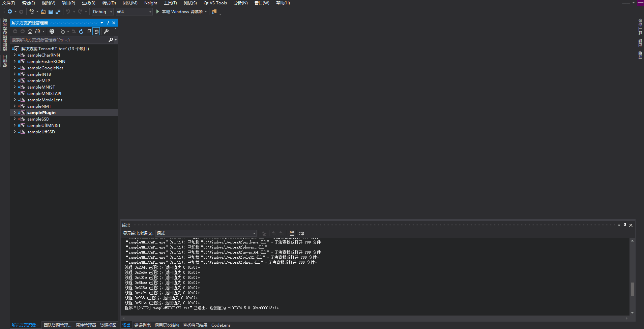The width and height of the screenshot is (644, 329).
Task: Pin the Output panel with pushpin icon
Action: [625, 225]
